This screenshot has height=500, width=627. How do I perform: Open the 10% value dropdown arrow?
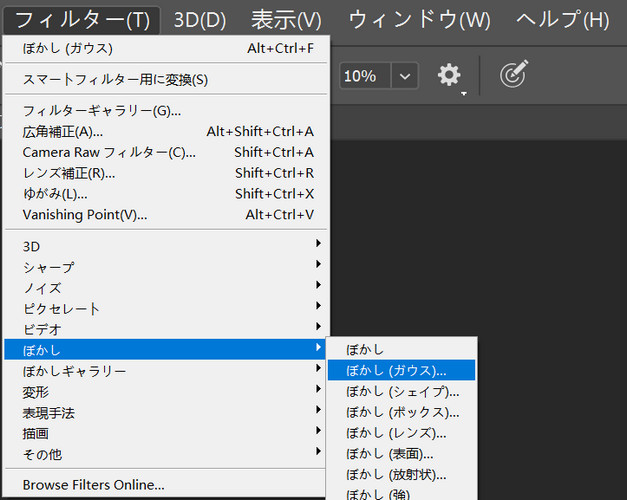click(x=405, y=76)
